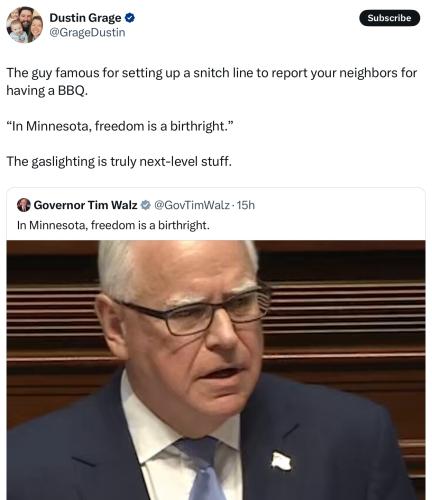Click the blue verified badge beside Dustin Grage
Viewport: 432px width, 500px height.
click(x=130, y=18)
